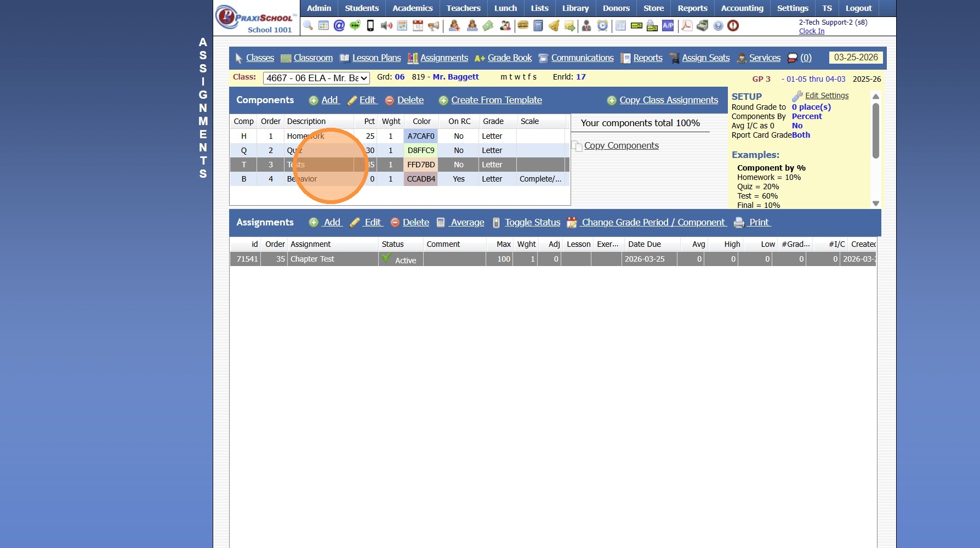980x548 pixels.
Task: Select the Chapter Test assignment row
Action: pyautogui.click(x=553, y=259)
